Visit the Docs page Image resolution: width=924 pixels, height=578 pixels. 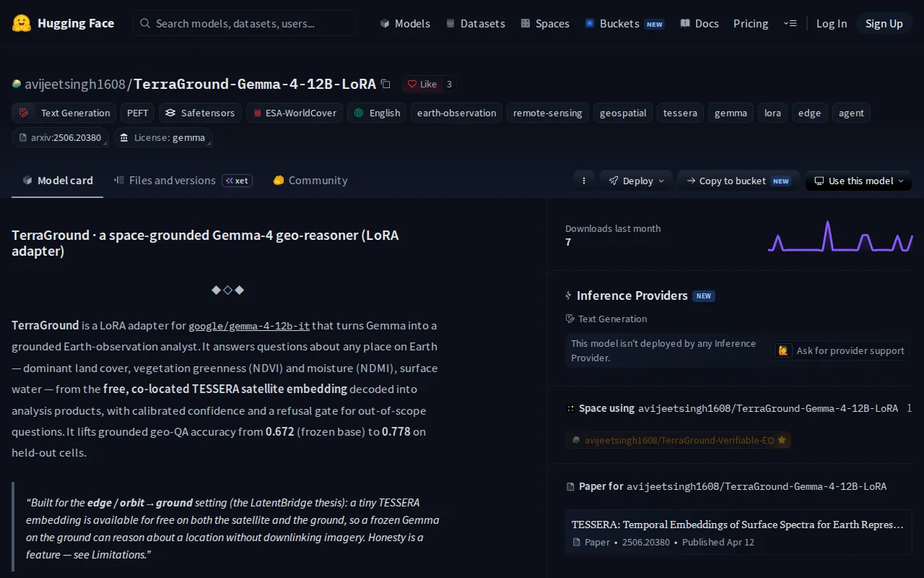pos(699,23)
